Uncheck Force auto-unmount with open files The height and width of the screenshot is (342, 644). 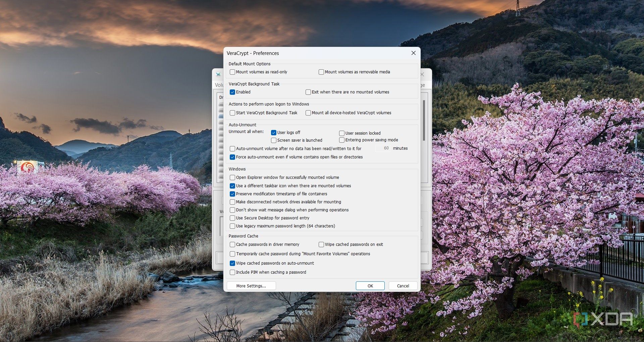point(232,157)
